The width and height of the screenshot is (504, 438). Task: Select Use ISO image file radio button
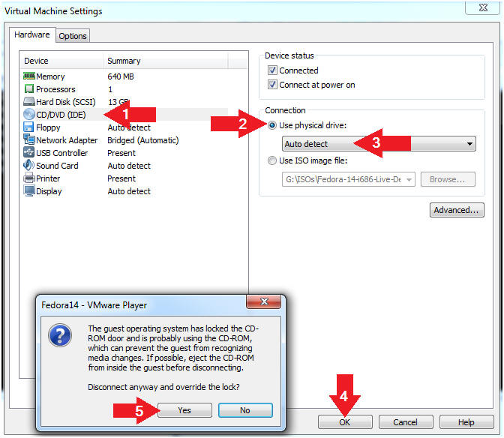[272, 160]
